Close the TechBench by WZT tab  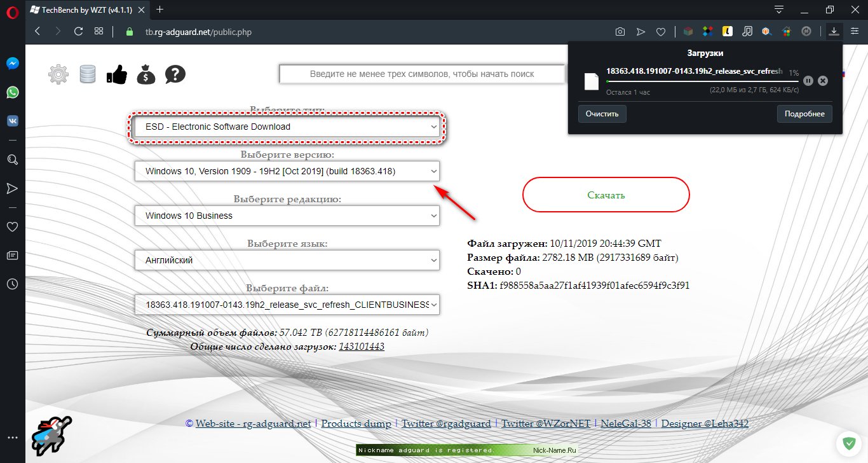coord(140,10)
